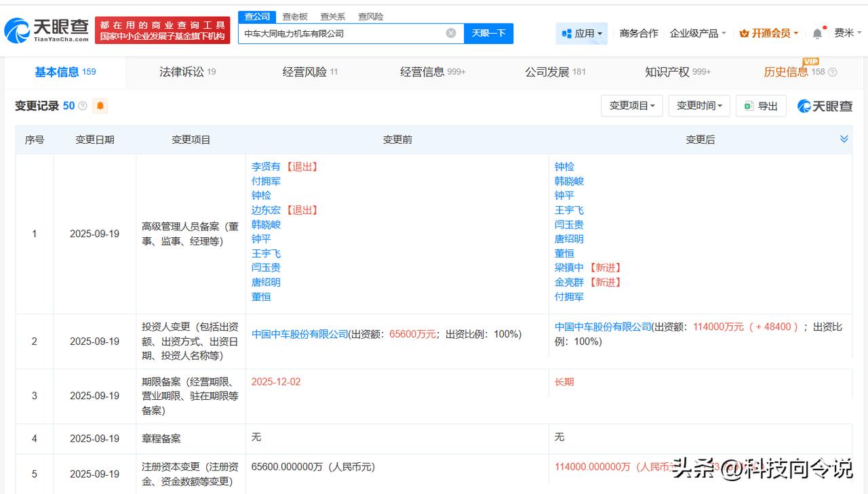Export records with the 导出 button
Screen dimensions: 868x494
click(x=761, y=106)
